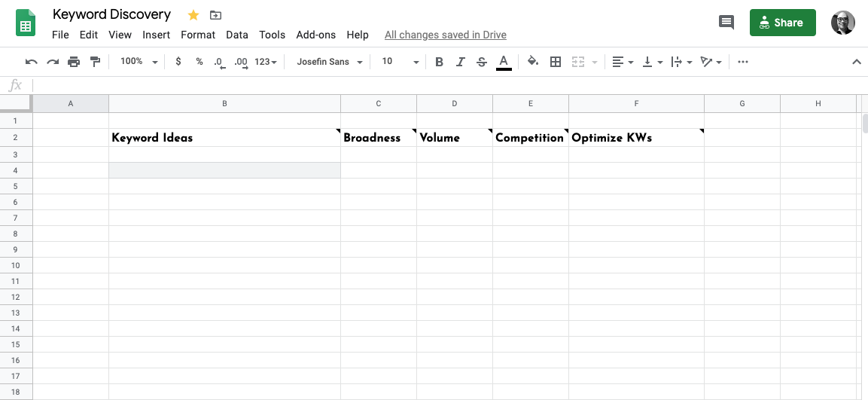Click the vertical scrollbar thumb

(x=865, y=123)
